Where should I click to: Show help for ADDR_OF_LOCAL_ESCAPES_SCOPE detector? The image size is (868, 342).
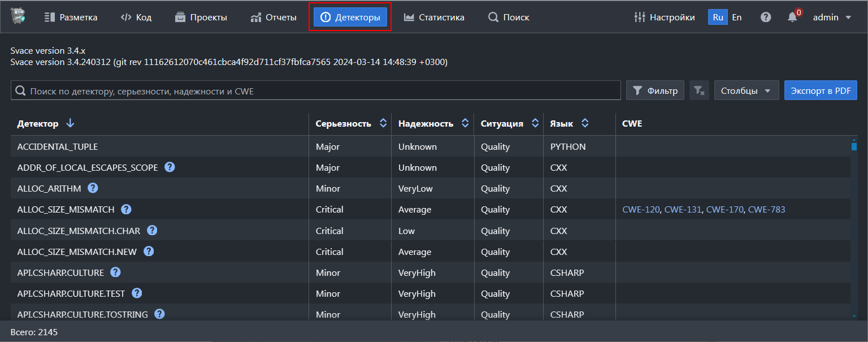(x=170, y=167)
